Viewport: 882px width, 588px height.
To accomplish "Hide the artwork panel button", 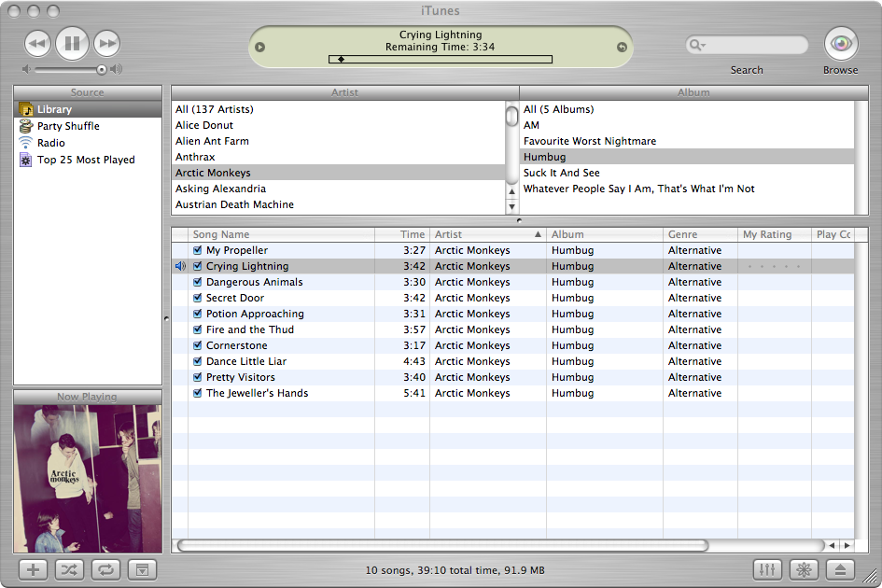I will point(142,570).
